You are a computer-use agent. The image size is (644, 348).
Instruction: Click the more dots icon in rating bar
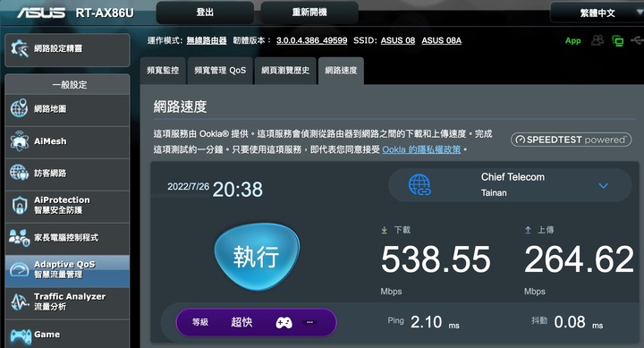309,322
